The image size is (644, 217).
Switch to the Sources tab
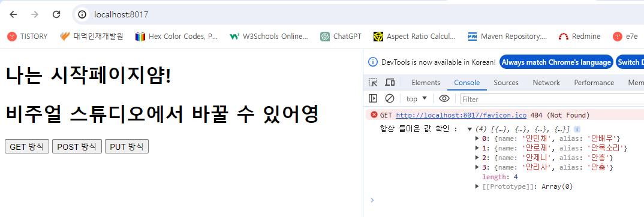pyautogui.click(x=506, y=83)
